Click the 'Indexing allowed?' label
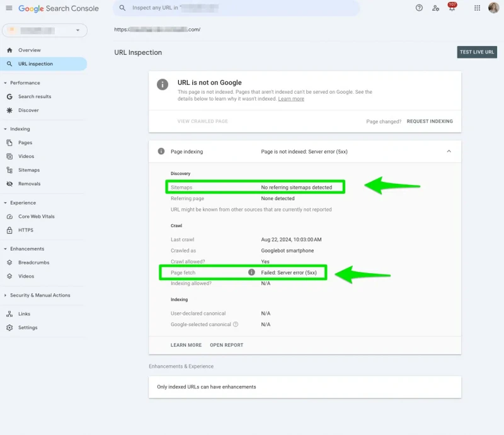The image size is (504, 435). point(191,283)
